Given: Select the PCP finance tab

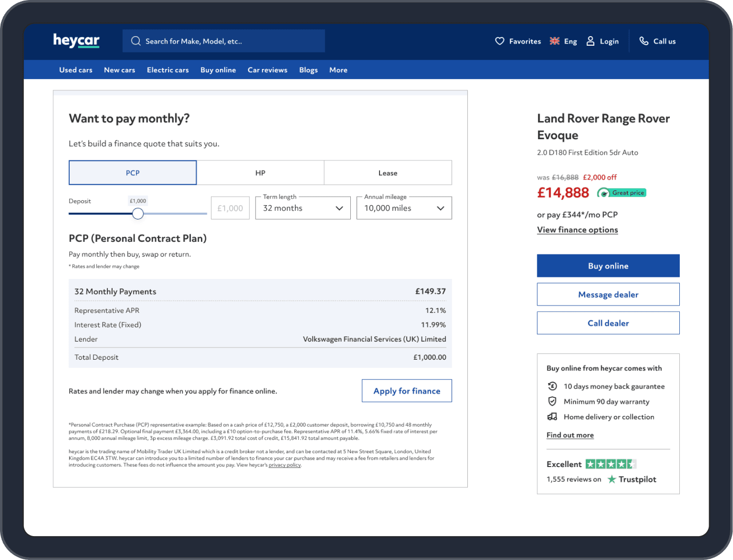Looking at the screenshot, I should coord(133,173).
